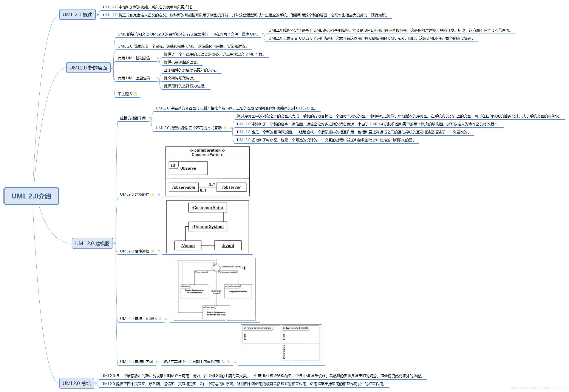Select subtopic UML2.0 建模互动概述
Image resolution: width=569 pixels, height=392 pixels.
[138, 319]
